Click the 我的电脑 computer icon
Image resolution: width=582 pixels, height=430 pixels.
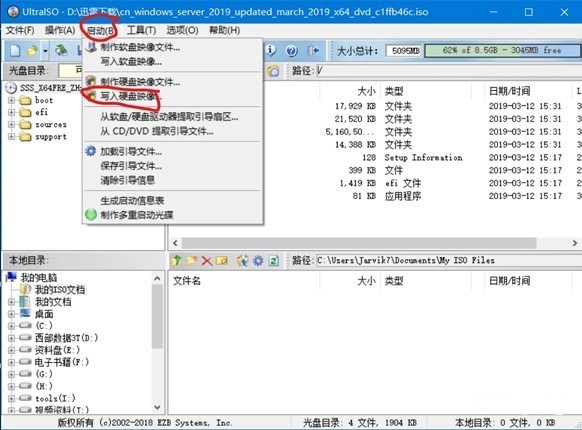coord(12,277)
